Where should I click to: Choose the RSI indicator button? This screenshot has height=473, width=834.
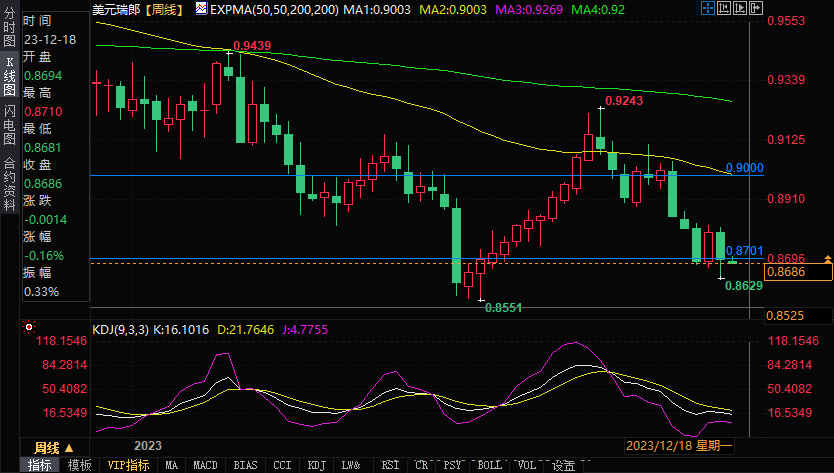tap(390, 465)
